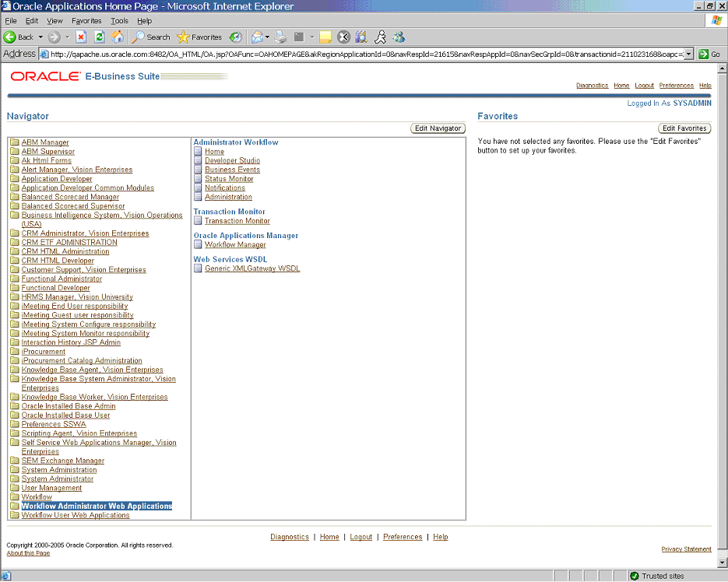Open the Privacy Statement link

pos(686,549)
